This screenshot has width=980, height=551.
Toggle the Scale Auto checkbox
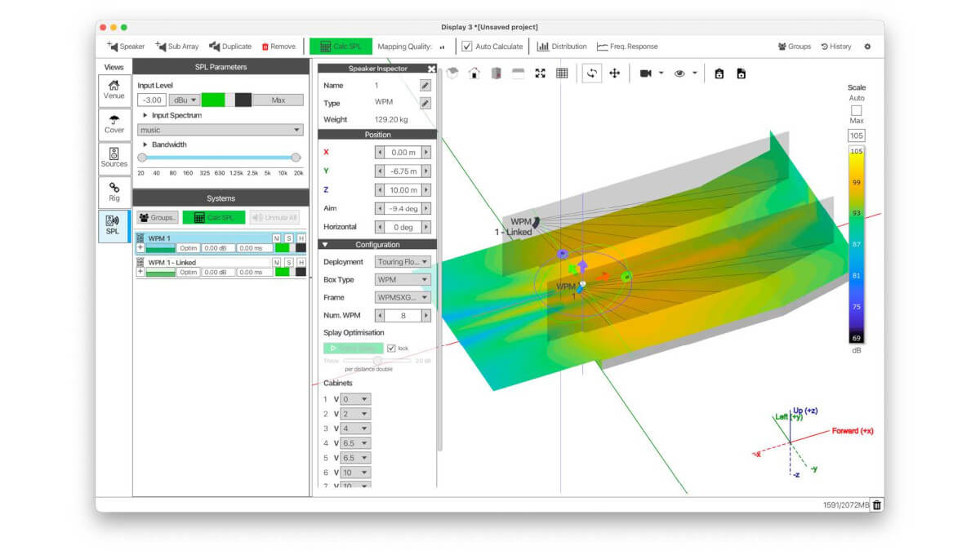(x=856, y=110)
